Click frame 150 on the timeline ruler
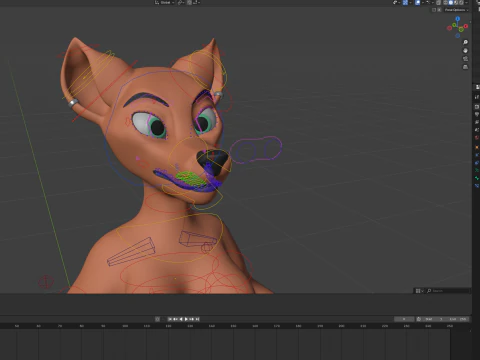The height and width of the screenshot is (360, 480). click(233, 326)
